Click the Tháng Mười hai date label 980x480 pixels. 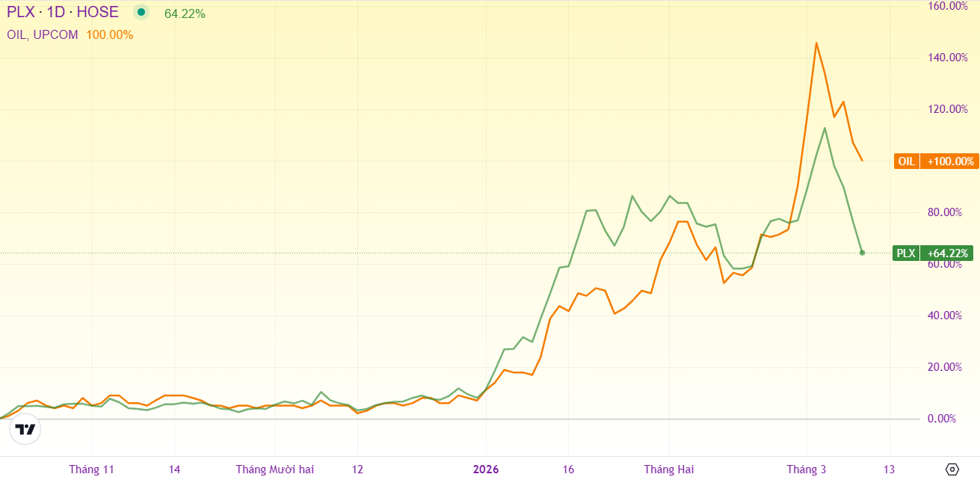274,470
